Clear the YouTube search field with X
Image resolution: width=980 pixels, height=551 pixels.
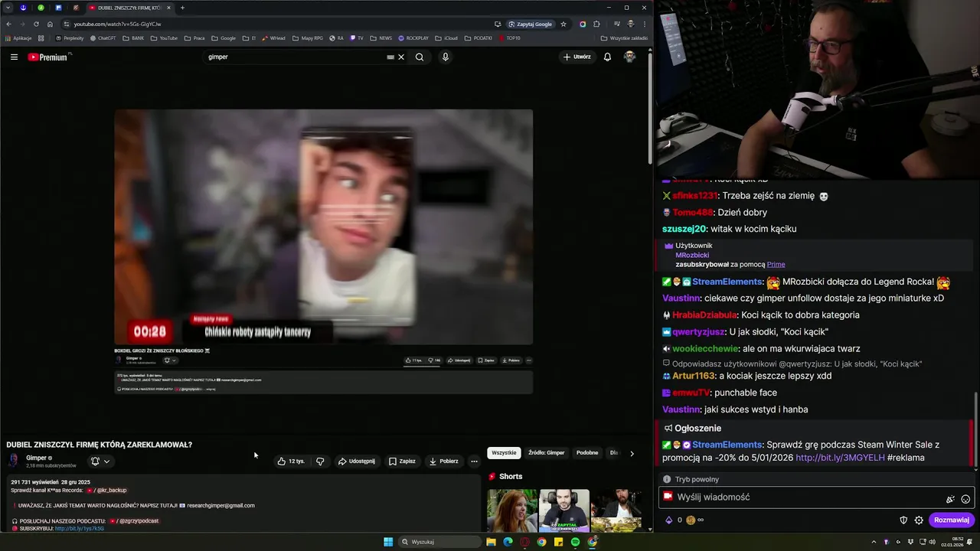(400, 57)
